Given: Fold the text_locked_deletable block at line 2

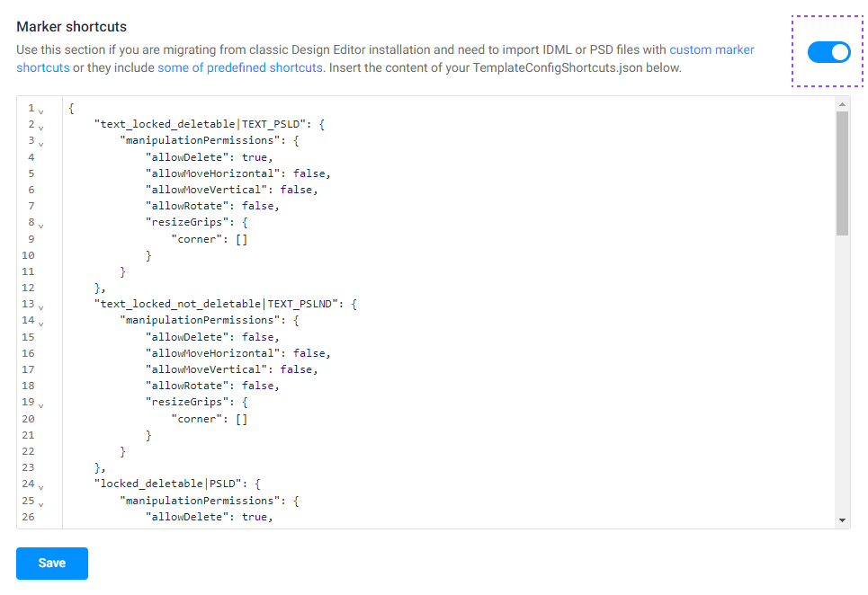Looking at the screenshot, I should point(41,128).
